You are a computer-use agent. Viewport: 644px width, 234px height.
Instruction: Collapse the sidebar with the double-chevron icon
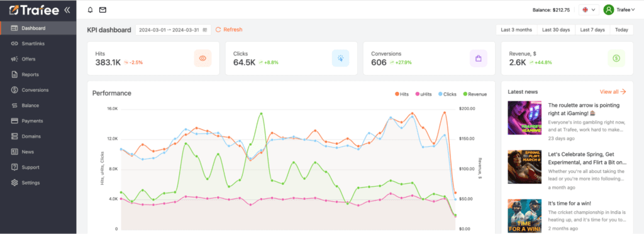point(67,10)
